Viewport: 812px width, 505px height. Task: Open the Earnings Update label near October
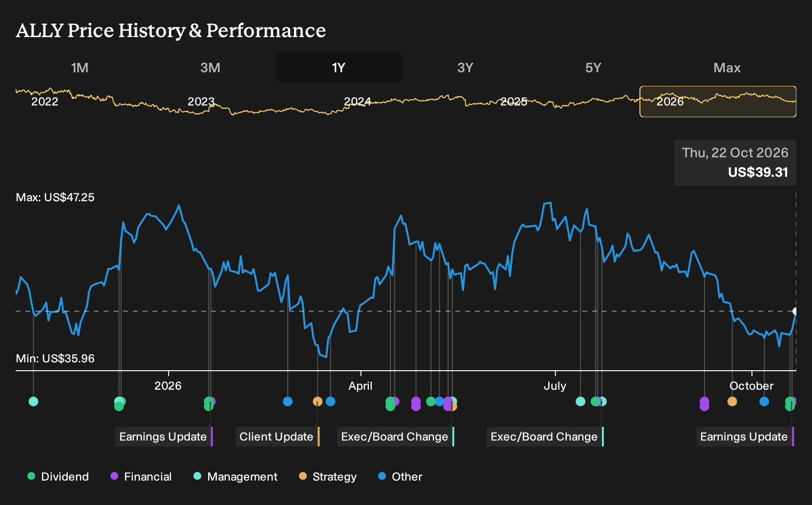(x=745, y=437)
